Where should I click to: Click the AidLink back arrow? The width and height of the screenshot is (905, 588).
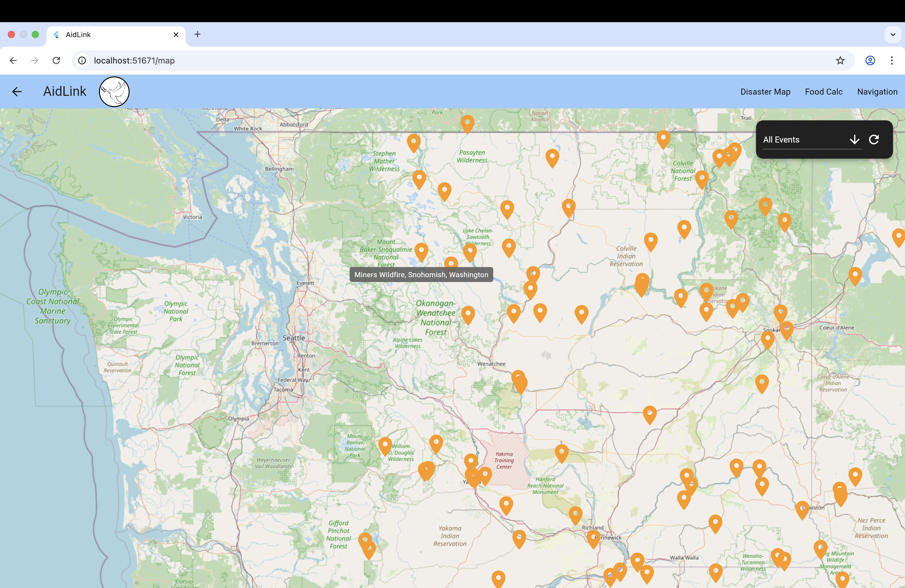pos(17,92)
